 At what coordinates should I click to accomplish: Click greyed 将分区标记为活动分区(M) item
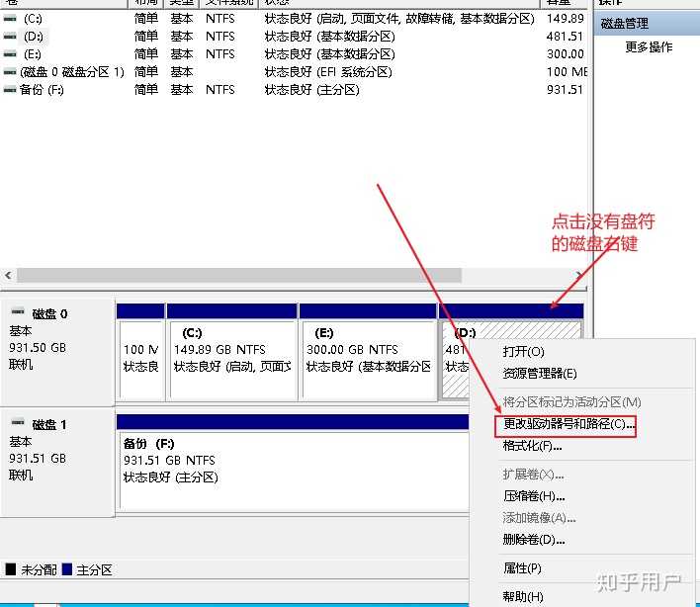571,402
